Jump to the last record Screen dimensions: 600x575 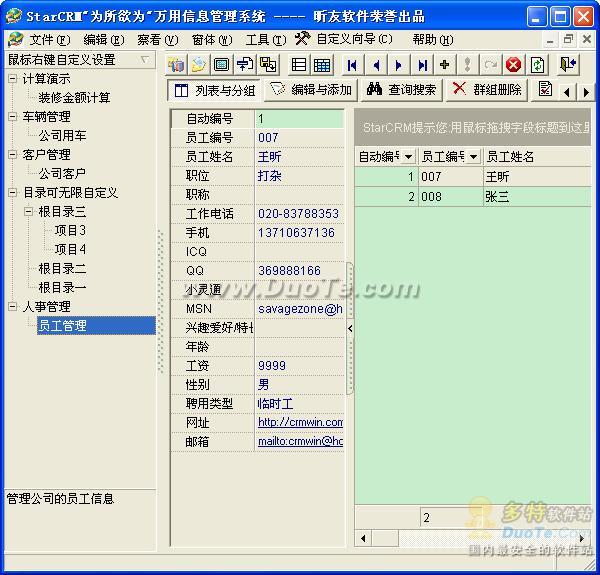pyautogui.click(x=422, y=65)
